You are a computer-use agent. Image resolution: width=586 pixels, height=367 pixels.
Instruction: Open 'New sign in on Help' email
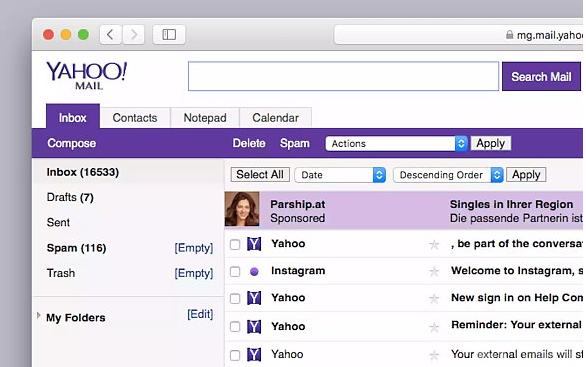517,297
